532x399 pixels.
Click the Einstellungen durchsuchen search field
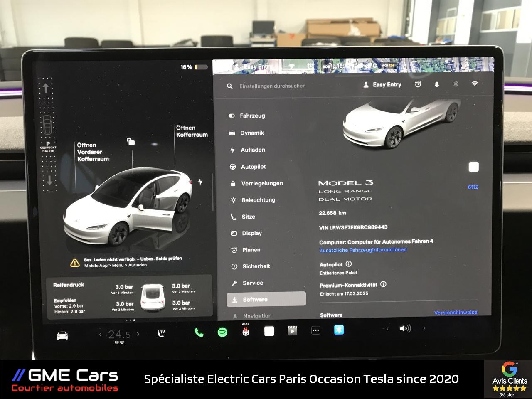point(272,86)
